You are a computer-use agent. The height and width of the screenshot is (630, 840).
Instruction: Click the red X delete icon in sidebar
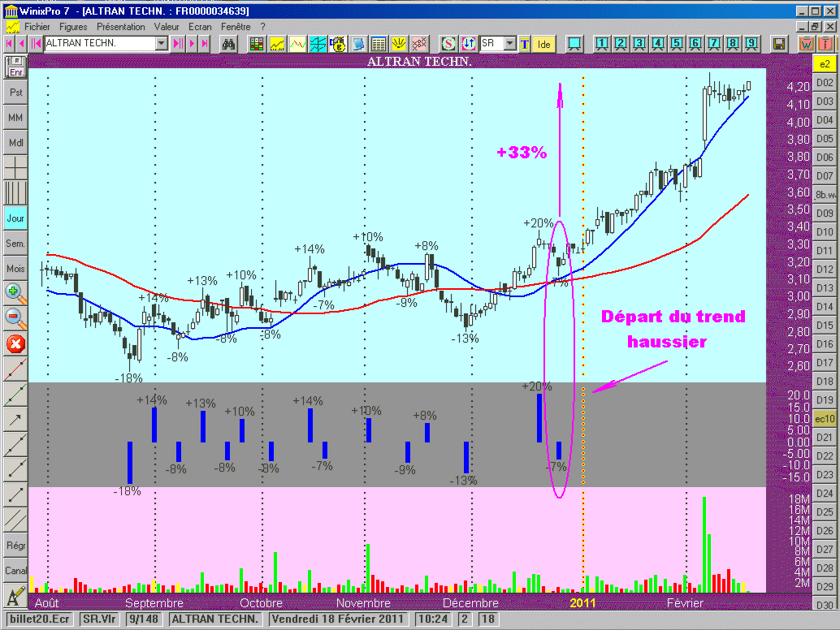15,343
